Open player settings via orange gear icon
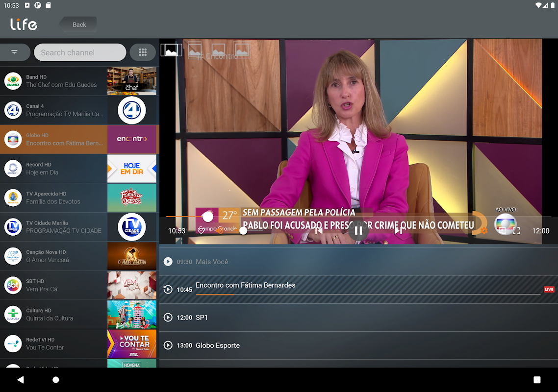 [x=483, y=231]
